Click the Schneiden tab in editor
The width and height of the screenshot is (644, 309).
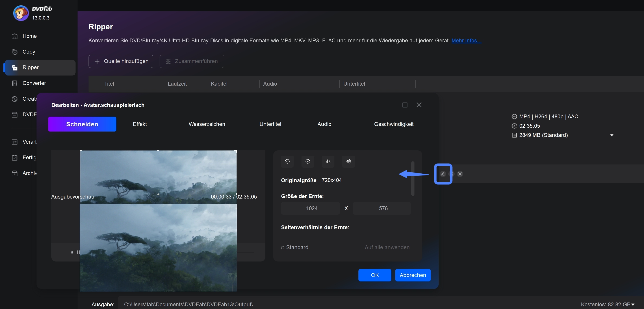tap(82, 124)
